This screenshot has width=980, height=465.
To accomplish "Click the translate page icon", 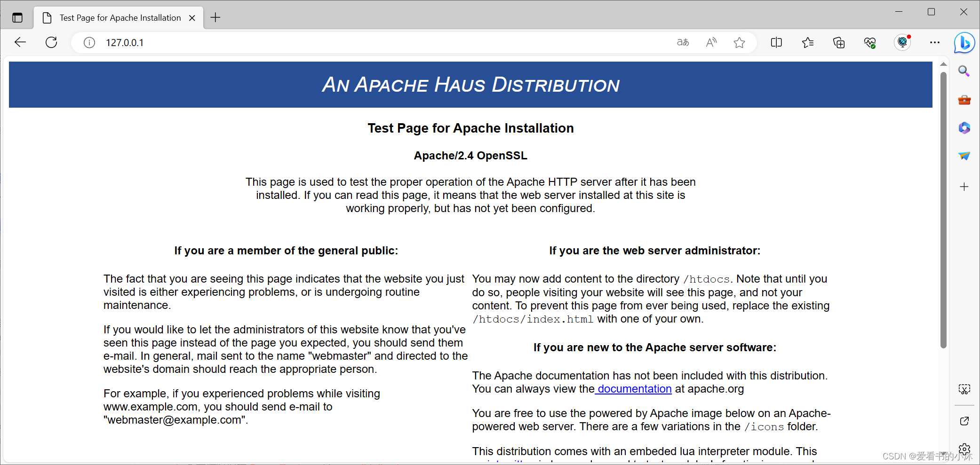I will pos(683,42).
